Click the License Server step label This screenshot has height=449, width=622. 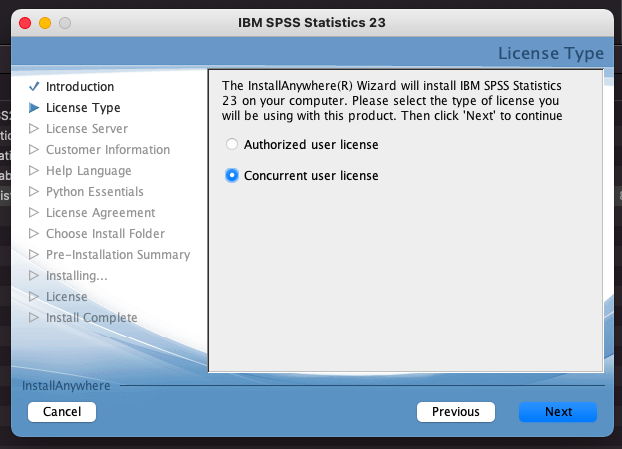(x=86, y=129)
